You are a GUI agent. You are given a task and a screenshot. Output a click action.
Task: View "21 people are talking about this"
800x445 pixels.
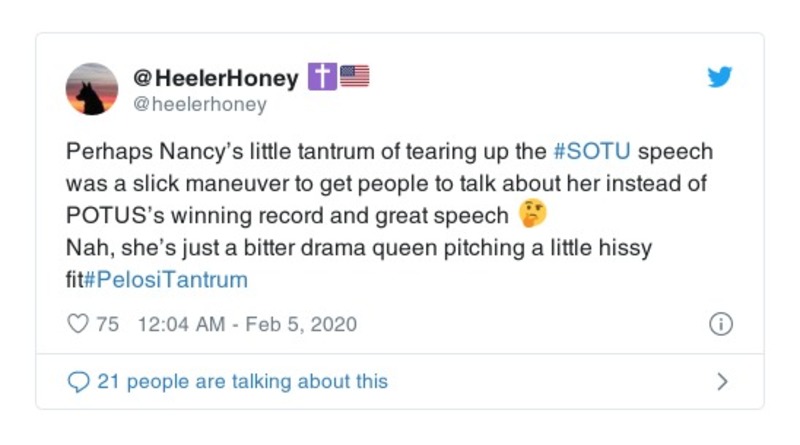(x=242, y=381)
